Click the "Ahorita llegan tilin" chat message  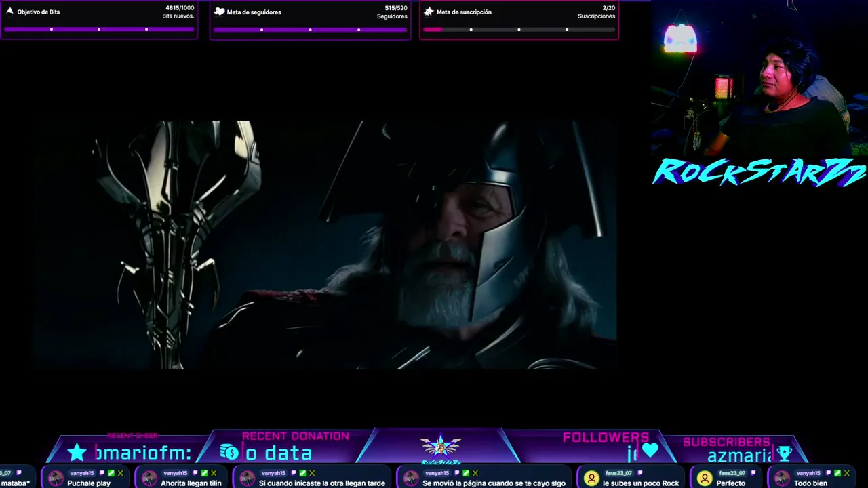coord(191,483)
